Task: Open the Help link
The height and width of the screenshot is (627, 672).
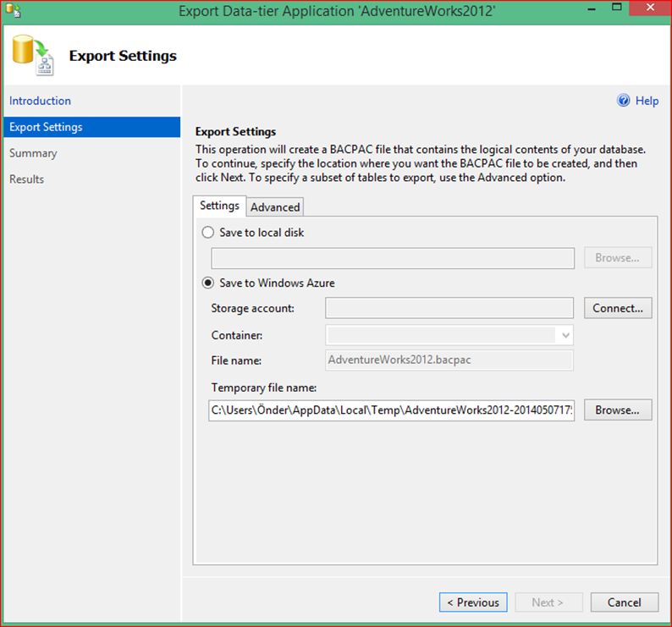Action: 647,101
